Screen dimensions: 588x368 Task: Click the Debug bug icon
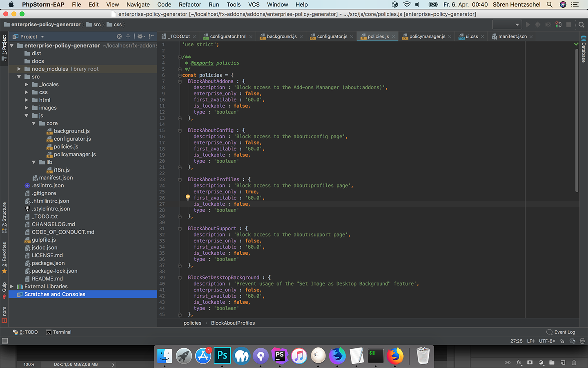tap(538, 25)
